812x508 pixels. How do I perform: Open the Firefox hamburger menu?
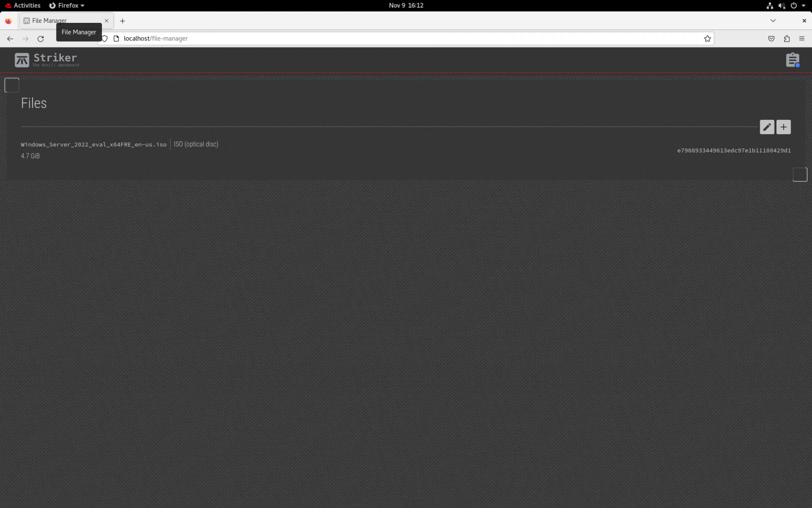click(x=802, y=39)
